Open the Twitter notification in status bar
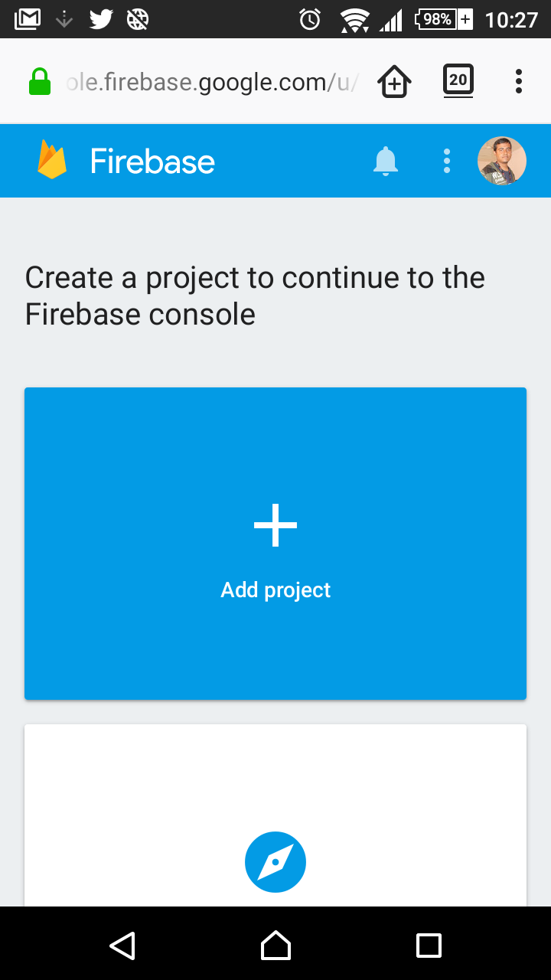Screen dimensions: 551x980 tap(99, 19)
